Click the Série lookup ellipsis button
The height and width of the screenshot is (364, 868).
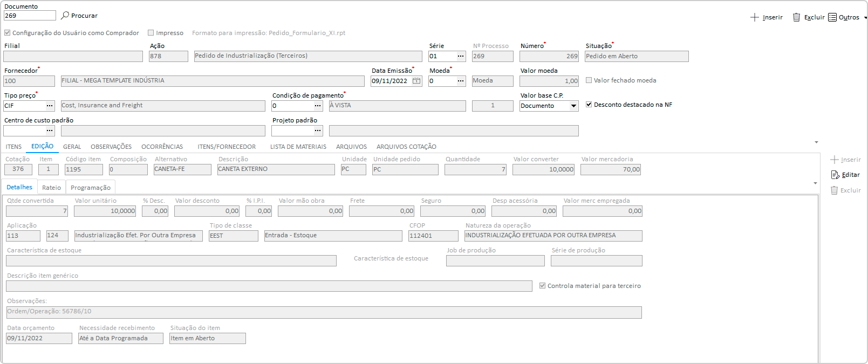pyautogui.click(x=460, y=56)
